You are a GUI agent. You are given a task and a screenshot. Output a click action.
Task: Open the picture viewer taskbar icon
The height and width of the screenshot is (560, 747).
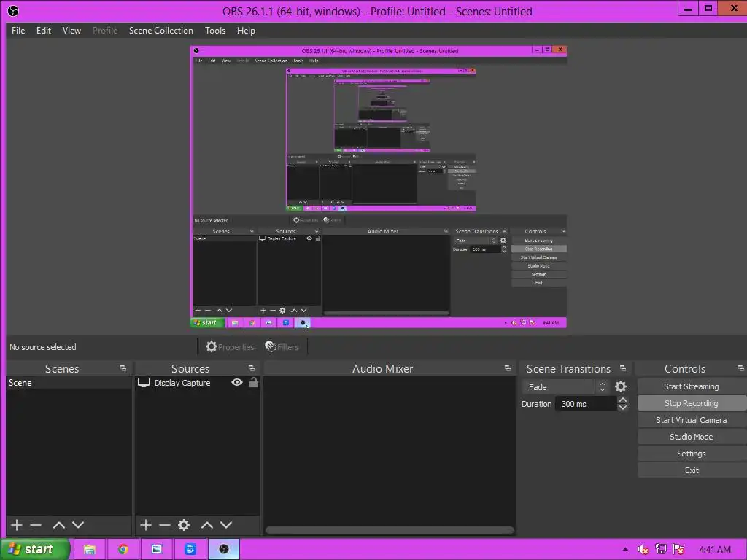tap(157, 550)
